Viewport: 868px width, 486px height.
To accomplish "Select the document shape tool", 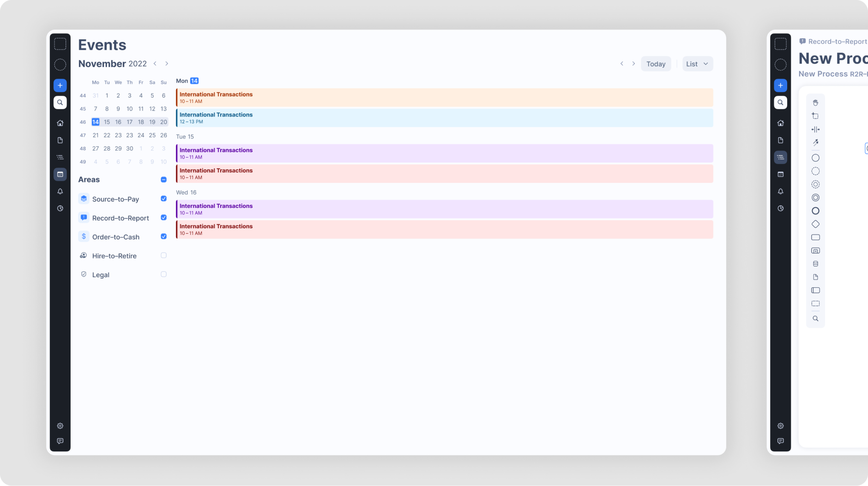I will click(x=815, y=277).
